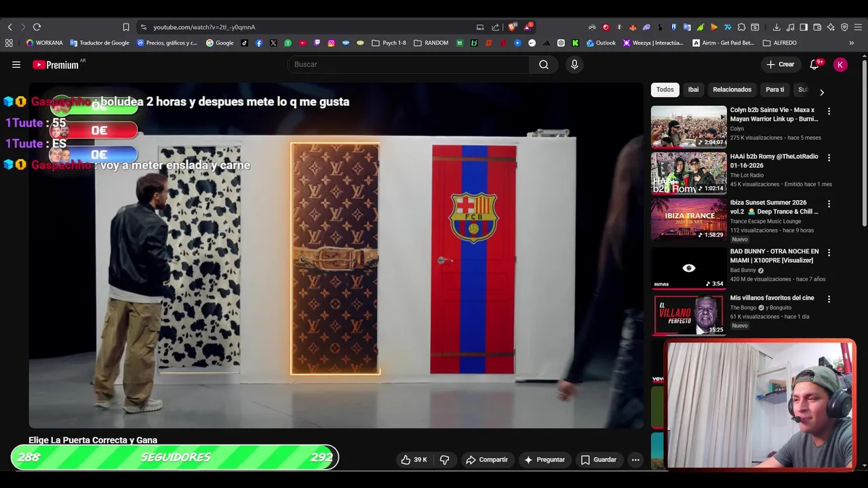Start voice search with microphone icon
Screen dimensions: 868x488
pos(574,64)
